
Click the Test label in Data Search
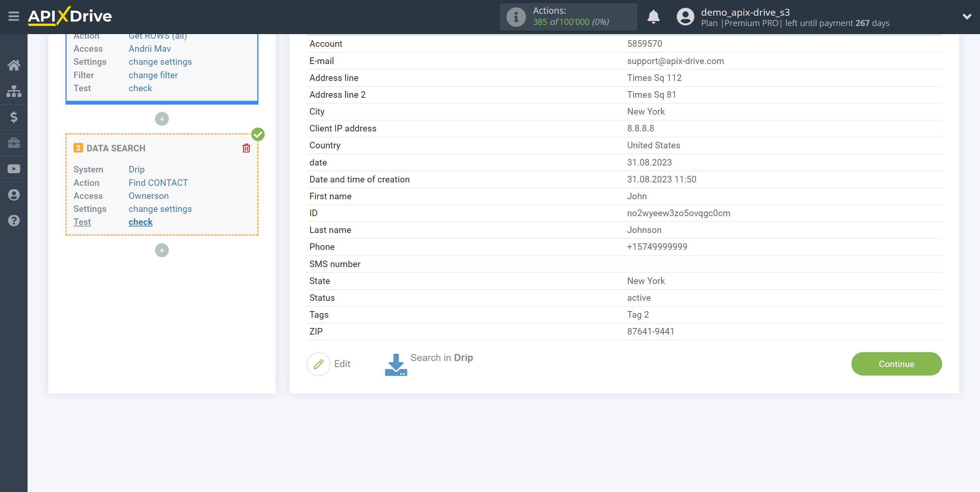tap(82, 222)
